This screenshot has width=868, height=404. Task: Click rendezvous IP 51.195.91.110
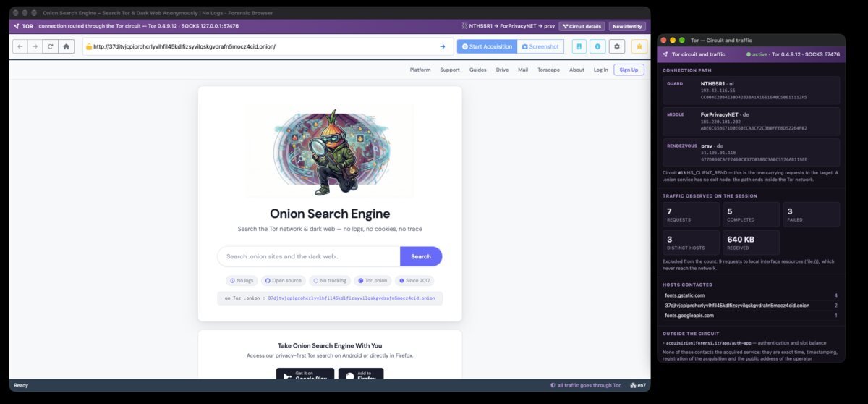pos(718,153)
